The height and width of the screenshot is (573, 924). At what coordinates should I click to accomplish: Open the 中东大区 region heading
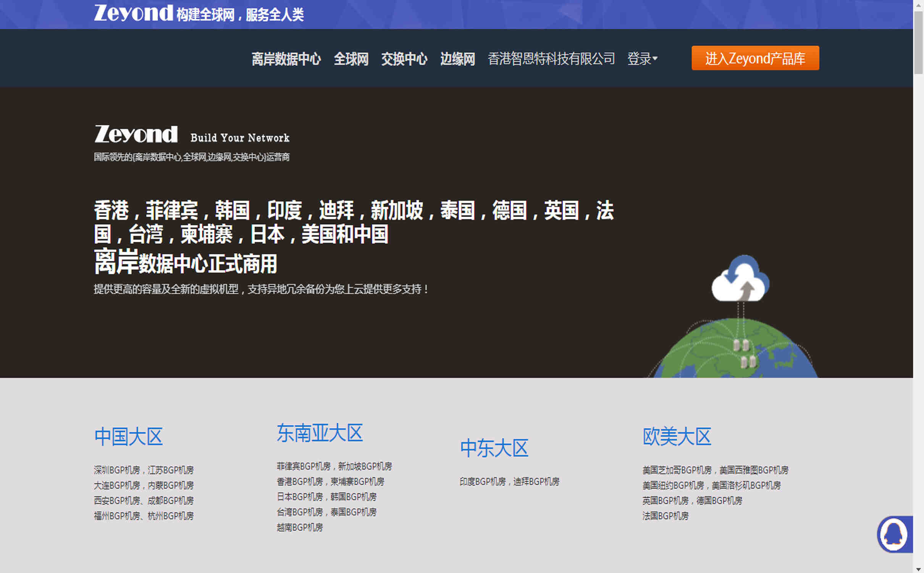pyautogui.click(x=494, y=448)
